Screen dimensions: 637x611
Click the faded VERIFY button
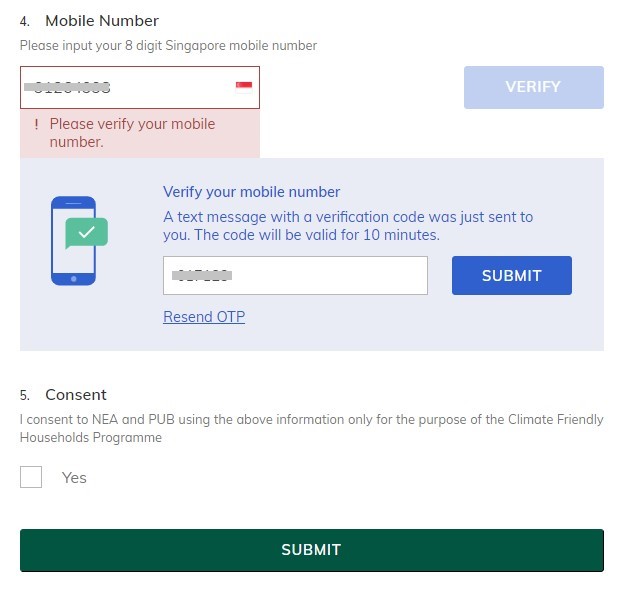click(x=533, y=87)
